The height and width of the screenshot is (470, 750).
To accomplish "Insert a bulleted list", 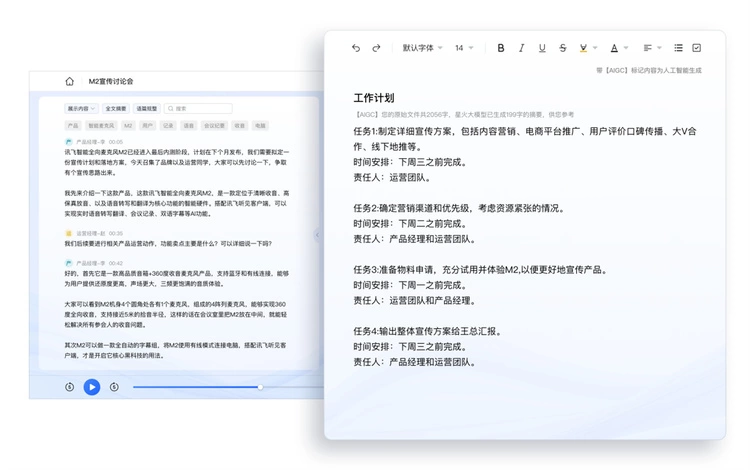I will click(678, 48).
